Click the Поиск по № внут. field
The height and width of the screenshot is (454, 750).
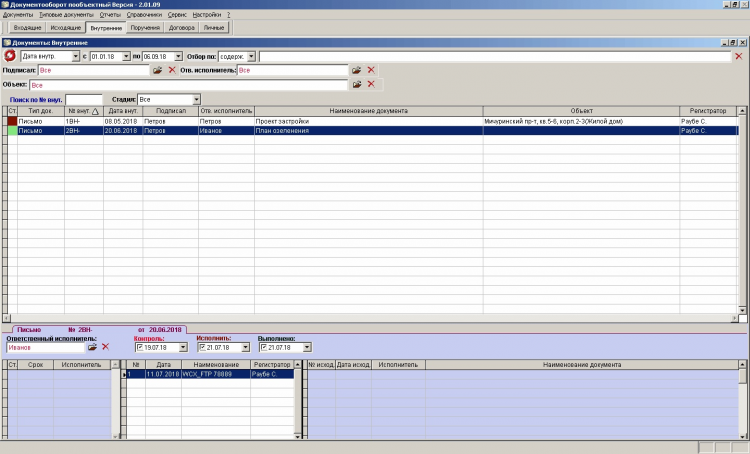[84, 100]
